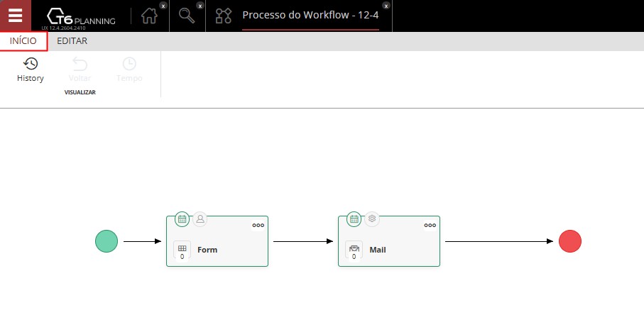Click the VISUALIZAR group label

point(80,93)
